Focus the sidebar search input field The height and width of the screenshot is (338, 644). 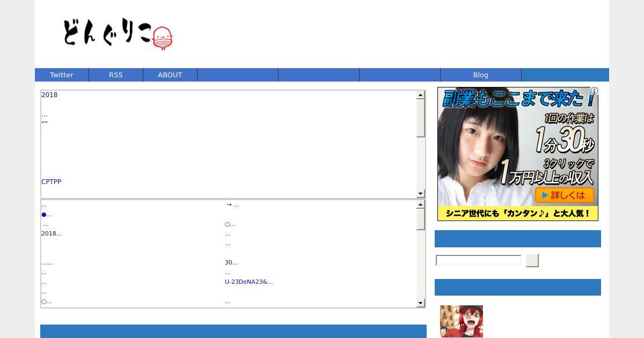point(479,260)
